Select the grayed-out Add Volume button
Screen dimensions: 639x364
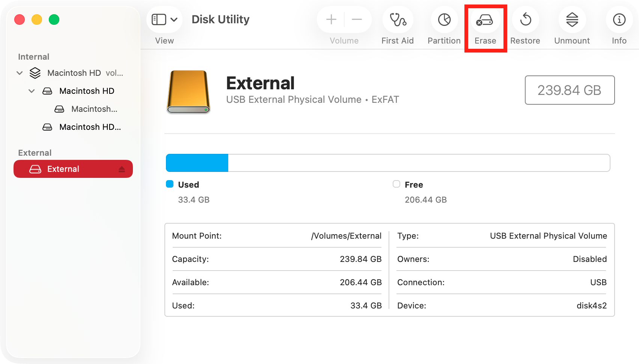[330, 19]
